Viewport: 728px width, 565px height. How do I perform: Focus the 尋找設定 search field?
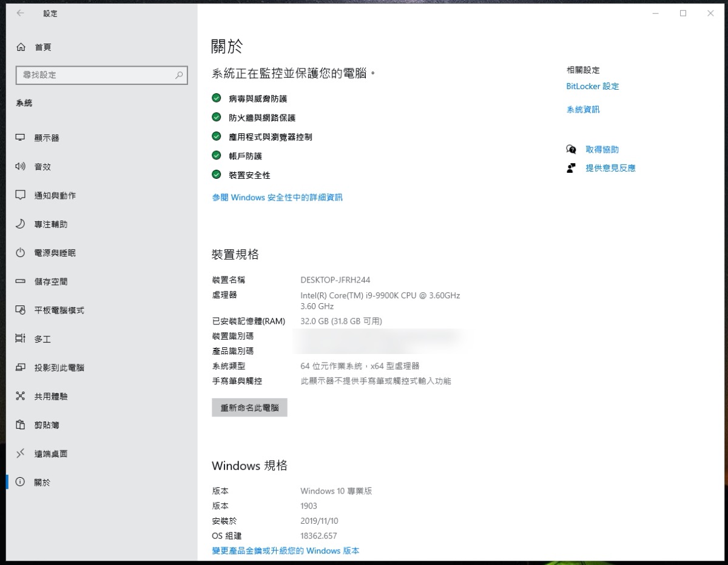click(101, 75)
